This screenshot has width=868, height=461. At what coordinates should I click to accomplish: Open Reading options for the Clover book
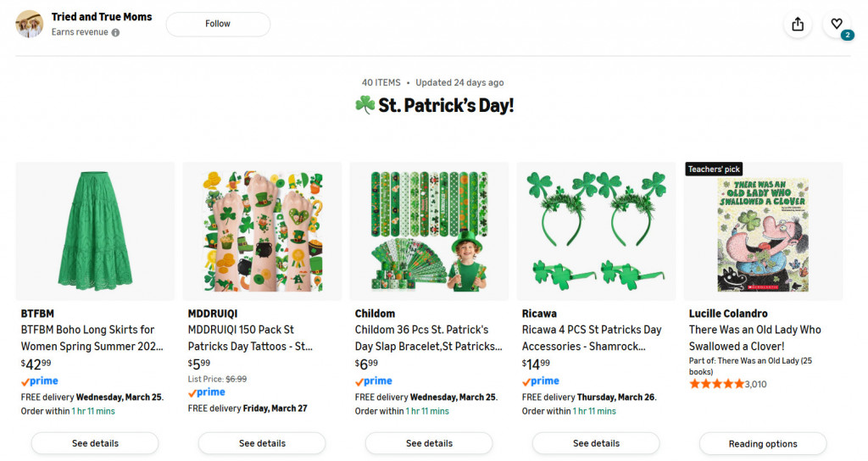(x=763, y=443)
